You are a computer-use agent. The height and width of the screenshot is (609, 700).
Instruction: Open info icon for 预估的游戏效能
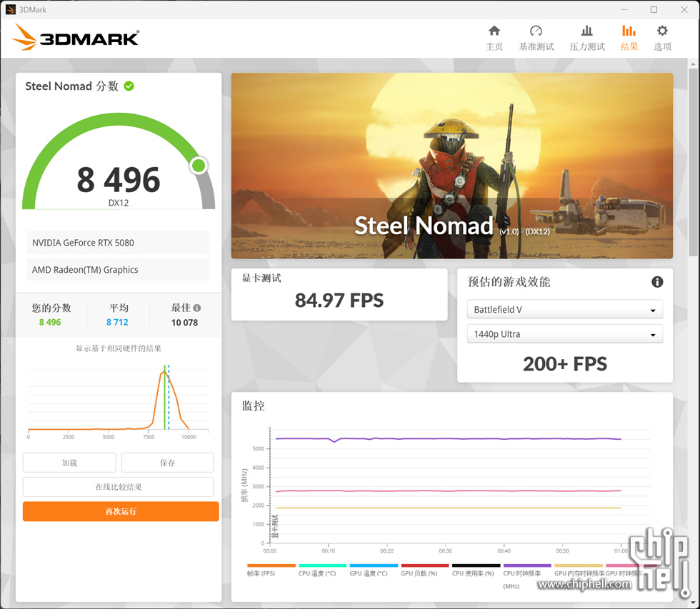click(x=657, y=282)
